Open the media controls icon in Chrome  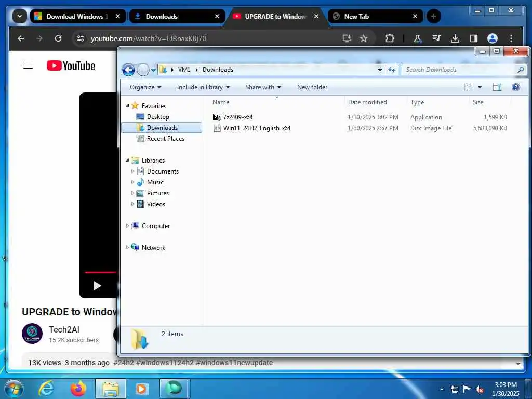[436, 38]
